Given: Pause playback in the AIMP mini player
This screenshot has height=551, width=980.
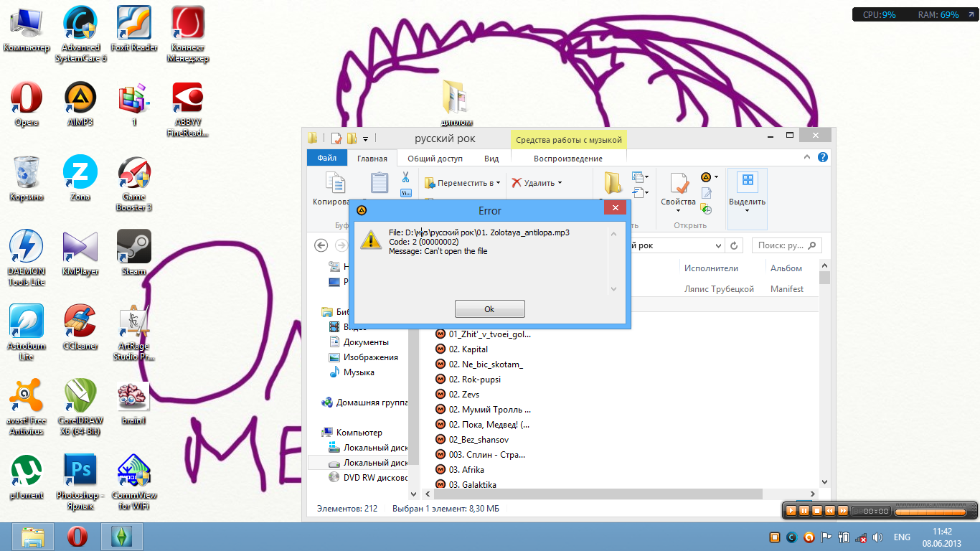Looking at the screenshot, I should coord(804,511).
